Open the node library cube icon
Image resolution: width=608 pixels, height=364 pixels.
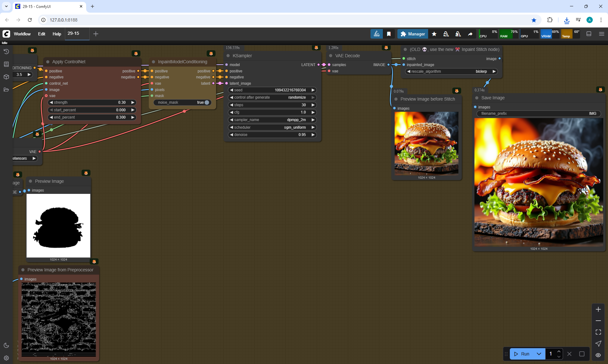tap(6, 77)
